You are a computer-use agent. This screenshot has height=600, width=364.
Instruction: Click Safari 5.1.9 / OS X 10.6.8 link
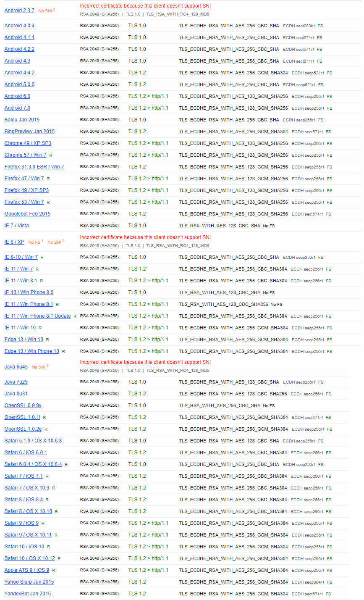click(33, 441)
